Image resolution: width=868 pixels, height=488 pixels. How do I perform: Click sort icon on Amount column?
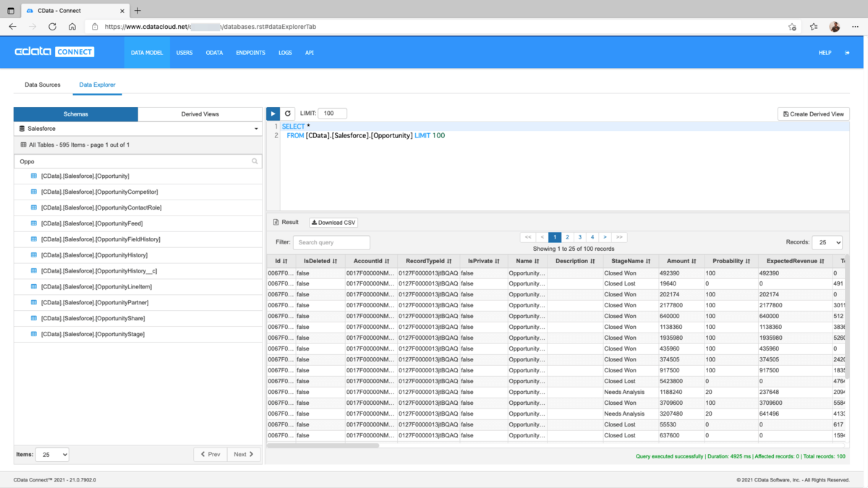694,261
